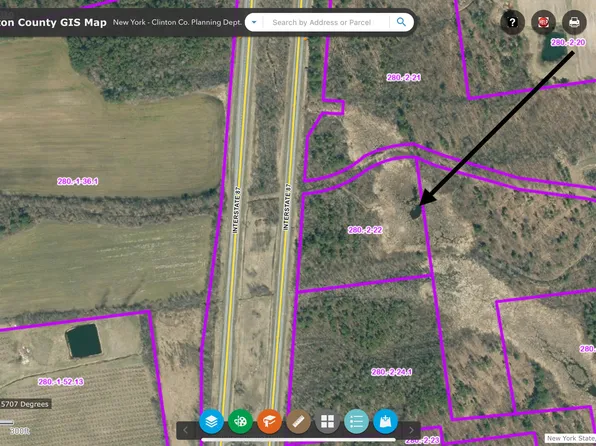Run search with the magnifier button
This screenshot has width=596, height=446.
click(401, 22)
